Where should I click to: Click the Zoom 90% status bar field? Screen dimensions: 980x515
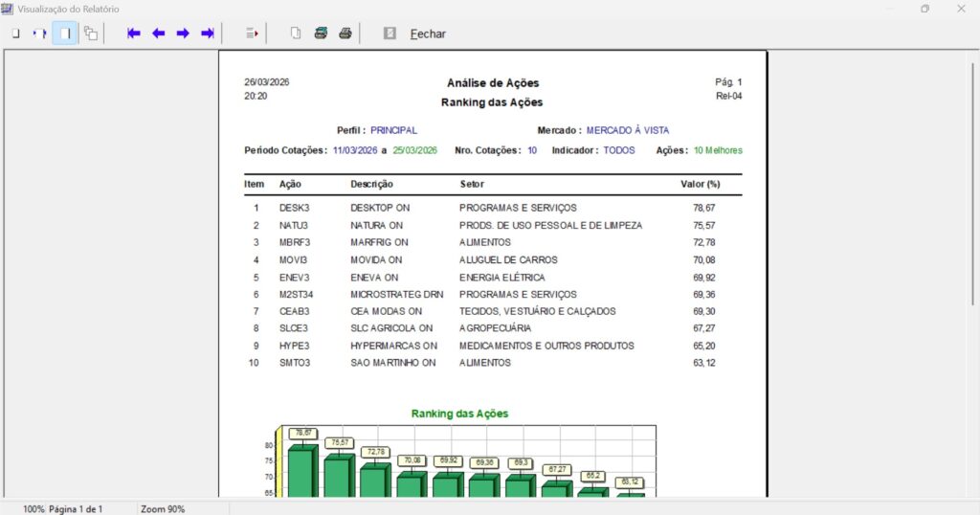pyautogui.click(x=163, y=509)
